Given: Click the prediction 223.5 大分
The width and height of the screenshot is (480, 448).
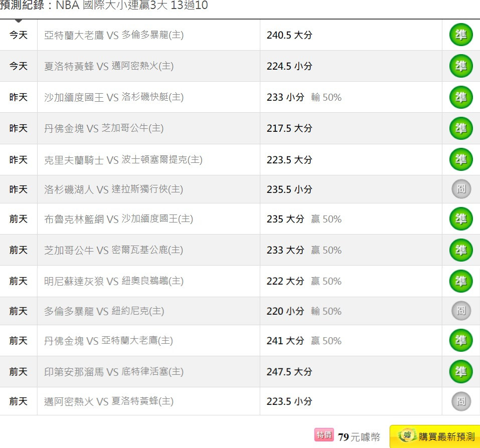Looking at the screenshot, I should (289, 160).
